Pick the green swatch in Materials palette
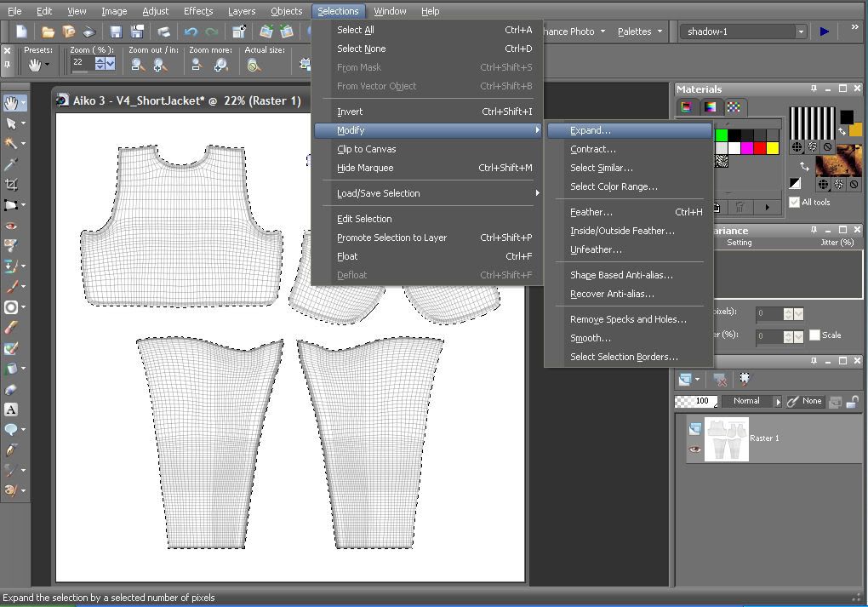The width and height of the screenshot is (868, 607). pyautogui.click(x=722, y=135)
